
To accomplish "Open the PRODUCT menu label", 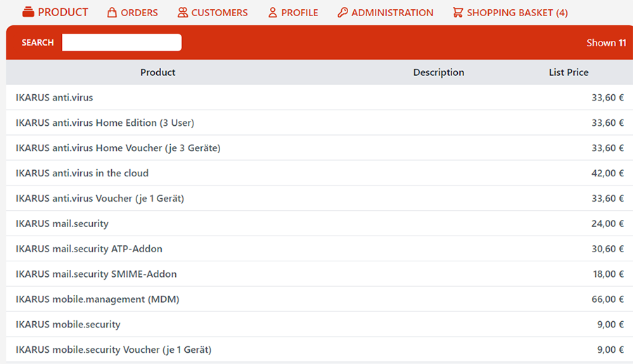I will tap(63, 13).
